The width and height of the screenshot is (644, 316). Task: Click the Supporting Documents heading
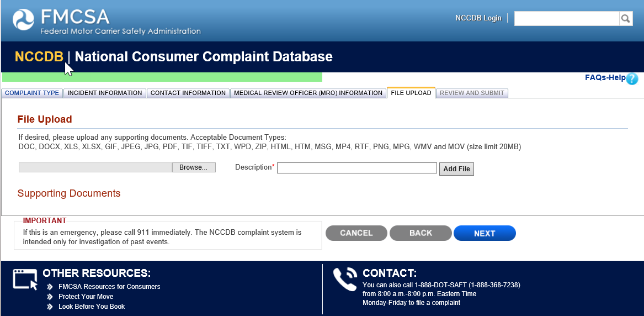(x=69, y=193)
